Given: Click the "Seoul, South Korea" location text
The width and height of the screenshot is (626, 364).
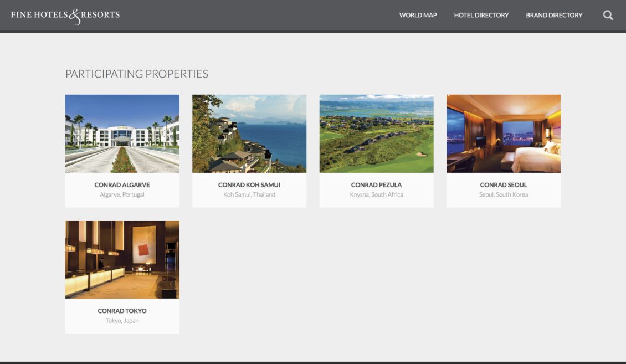Looking at the screenshot, I should 504,195.
